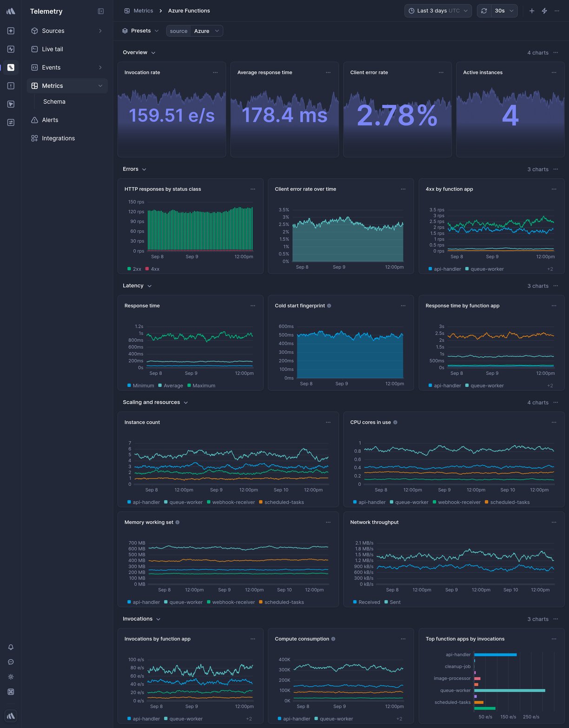Screen dimensions: 569x728
Task: Show info for CPU cores in use
Action: coord(395,423)
